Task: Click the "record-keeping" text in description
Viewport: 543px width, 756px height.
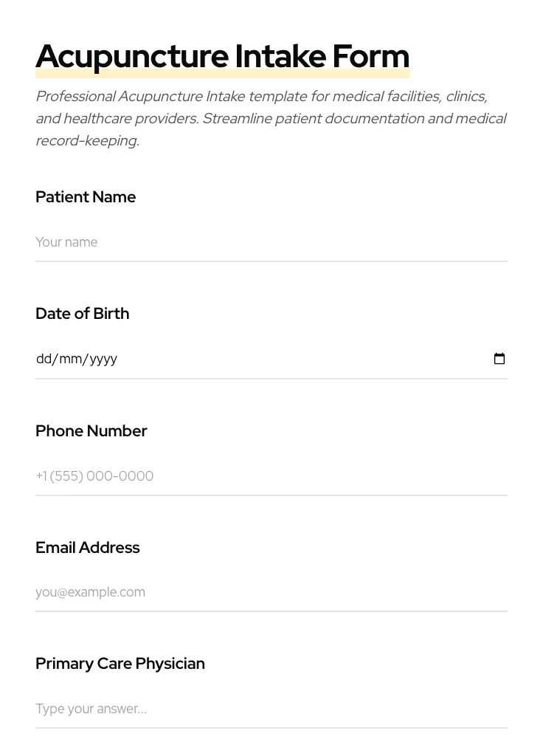Action: 86,141
